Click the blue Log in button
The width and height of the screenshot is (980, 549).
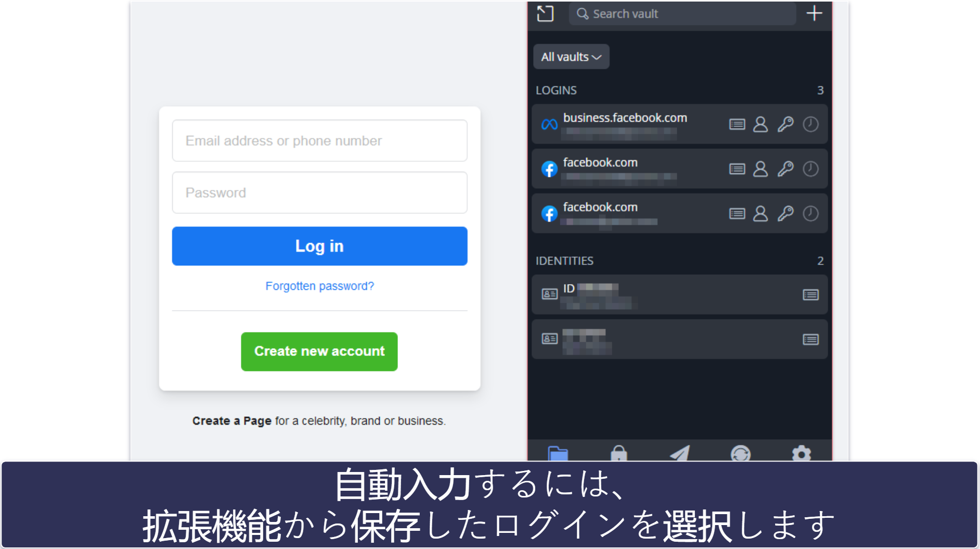click(x=319, y=246)
